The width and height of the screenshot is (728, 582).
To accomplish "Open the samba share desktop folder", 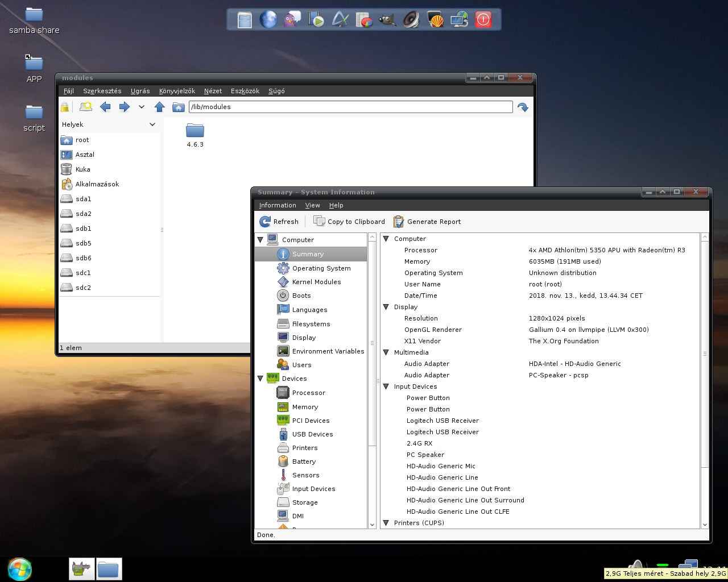I will (x=34, y=20).
